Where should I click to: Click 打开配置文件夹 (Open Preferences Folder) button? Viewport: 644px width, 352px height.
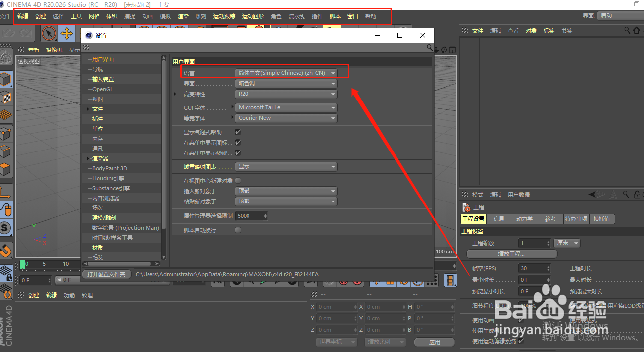tap(106, 274)
